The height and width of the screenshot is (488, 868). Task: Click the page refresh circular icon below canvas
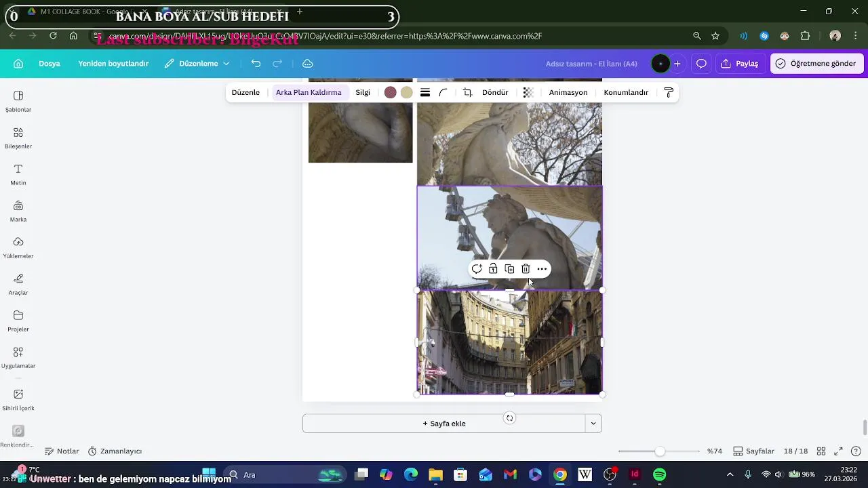(509, 418)
